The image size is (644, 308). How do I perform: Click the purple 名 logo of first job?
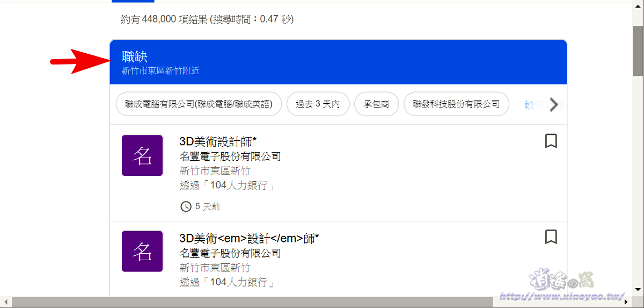click(142, 155)
